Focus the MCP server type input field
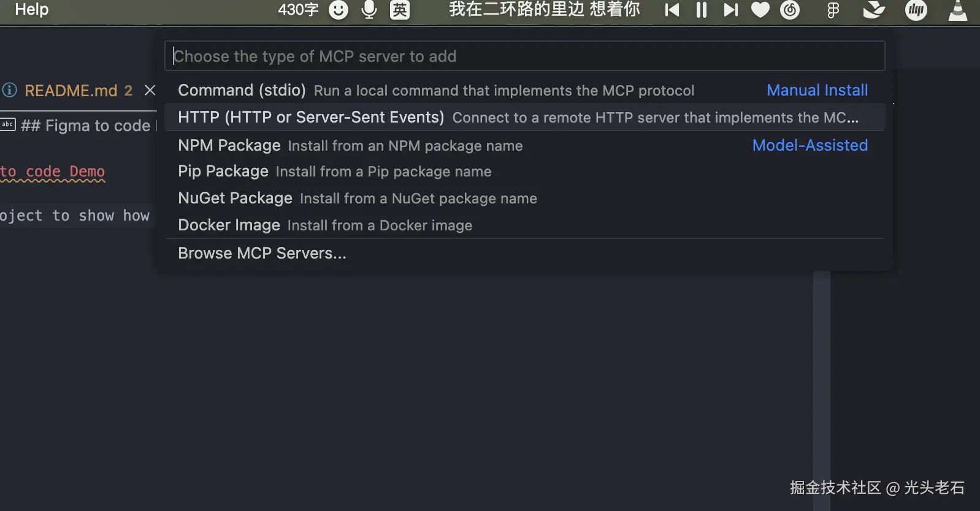This screenshot has width=980, height=511. click(524, 56)
